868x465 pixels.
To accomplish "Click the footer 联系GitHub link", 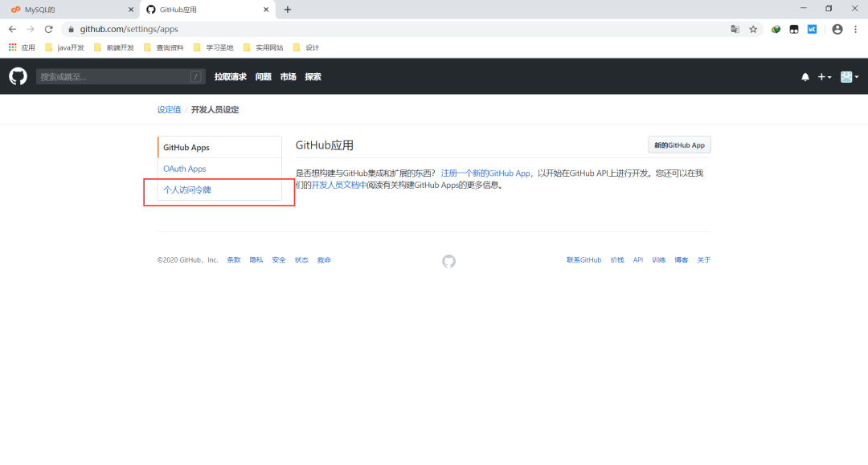I will pos(584,260).
